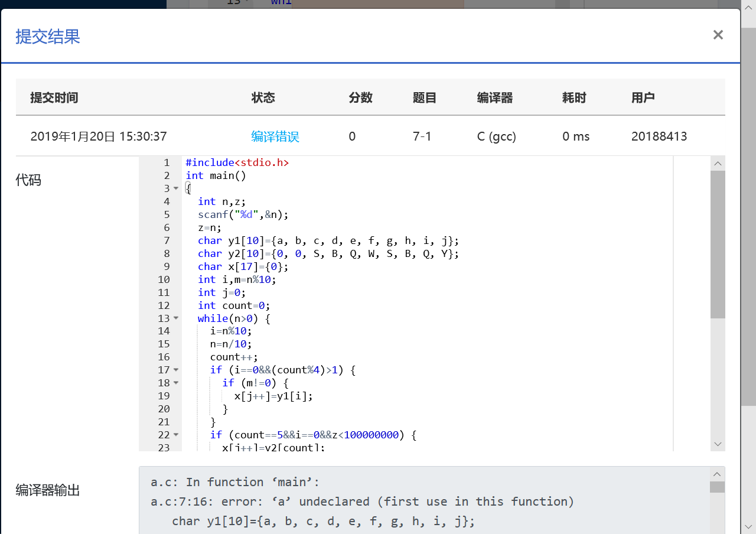Click the 分数 column header
Image resolution: width=756 pixels, height=534 pixels.
360,97
